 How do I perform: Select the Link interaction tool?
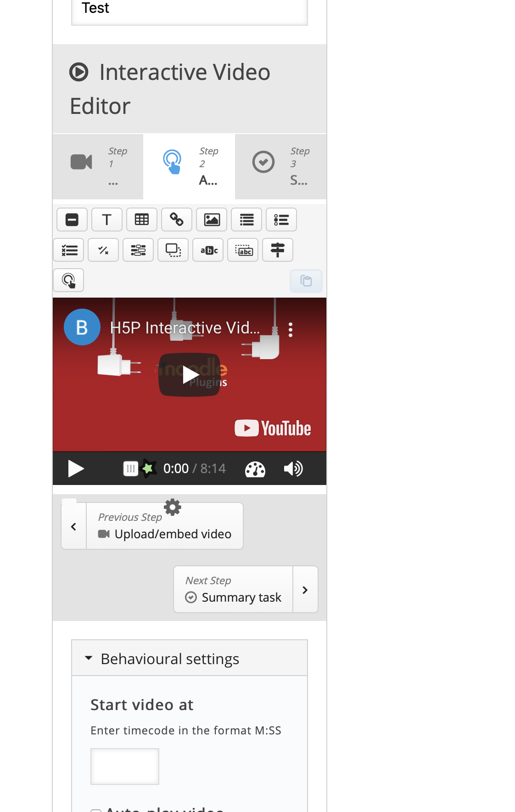point(177,220)
